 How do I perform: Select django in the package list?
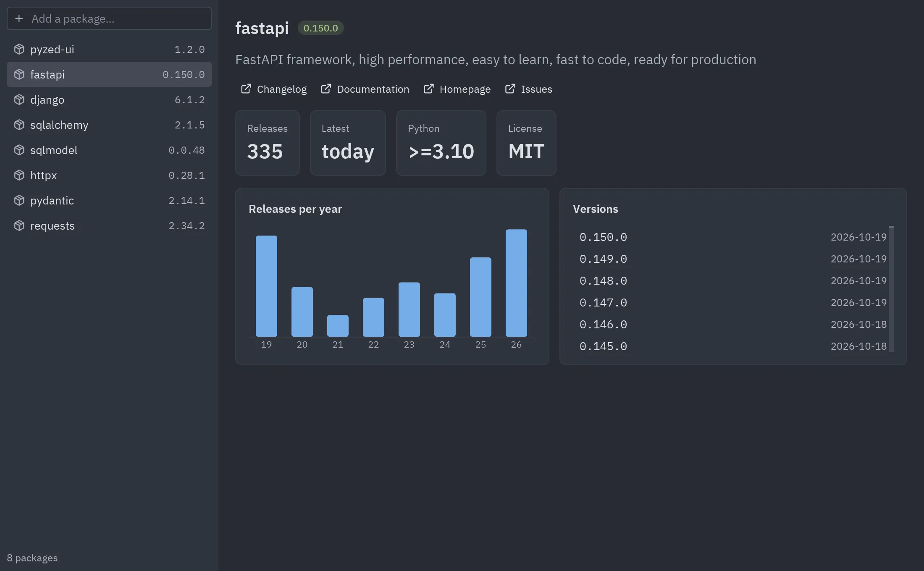109,100
